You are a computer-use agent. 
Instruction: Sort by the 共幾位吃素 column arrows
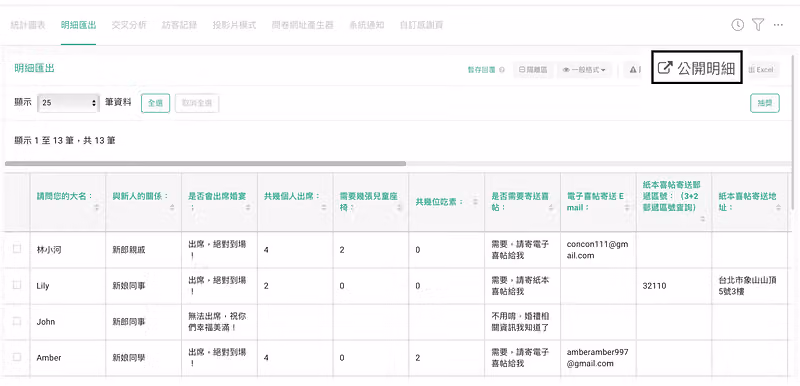click(476, 202)
